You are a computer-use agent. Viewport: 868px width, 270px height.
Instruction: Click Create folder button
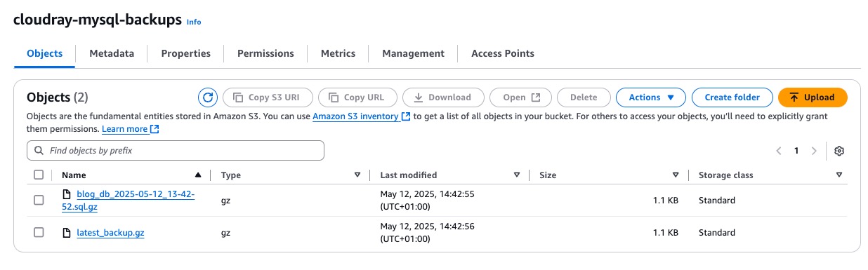pos(732,97)
